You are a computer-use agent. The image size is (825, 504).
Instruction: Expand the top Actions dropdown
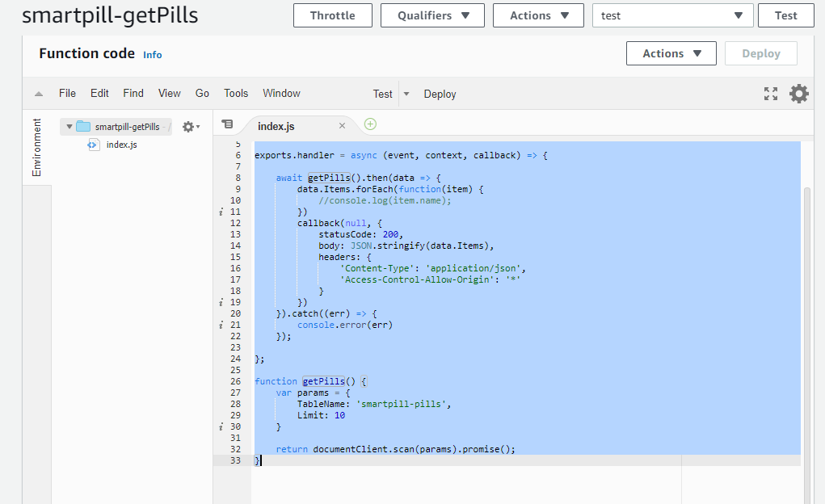tap(538, 15)
